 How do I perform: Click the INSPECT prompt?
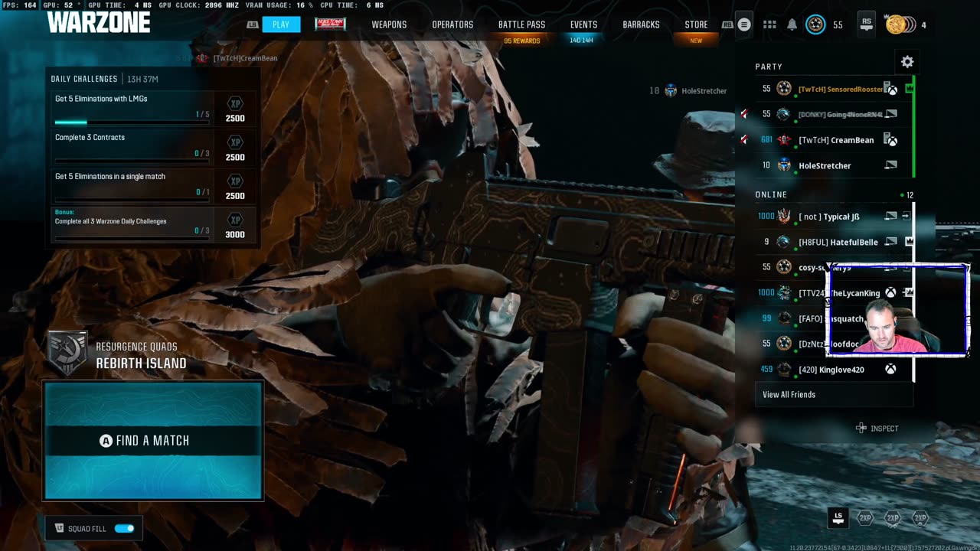(877, 429)
